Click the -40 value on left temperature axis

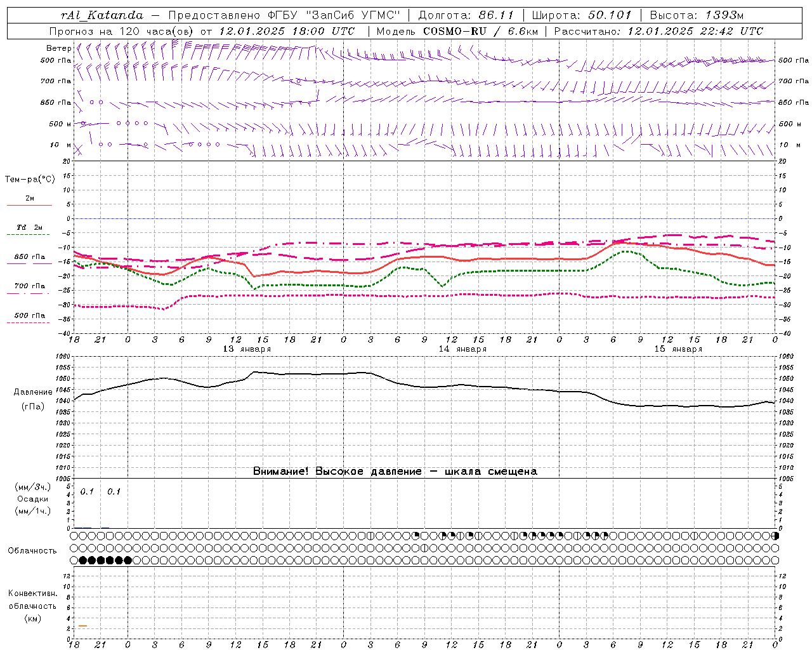coord(66,333)
